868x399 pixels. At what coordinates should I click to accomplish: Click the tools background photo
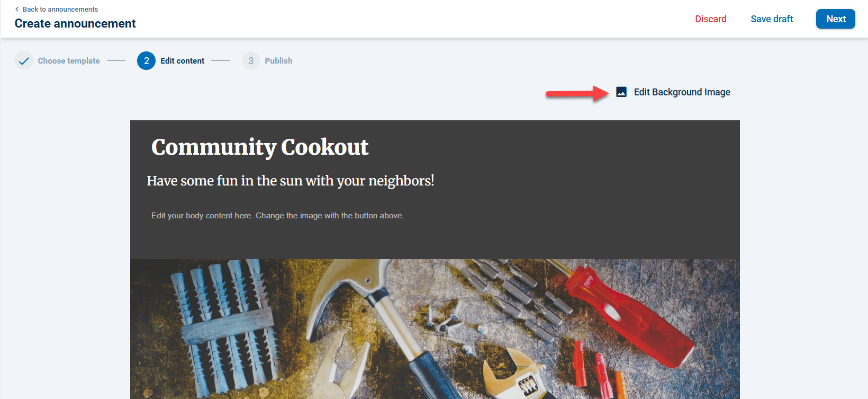click(435, 329)
